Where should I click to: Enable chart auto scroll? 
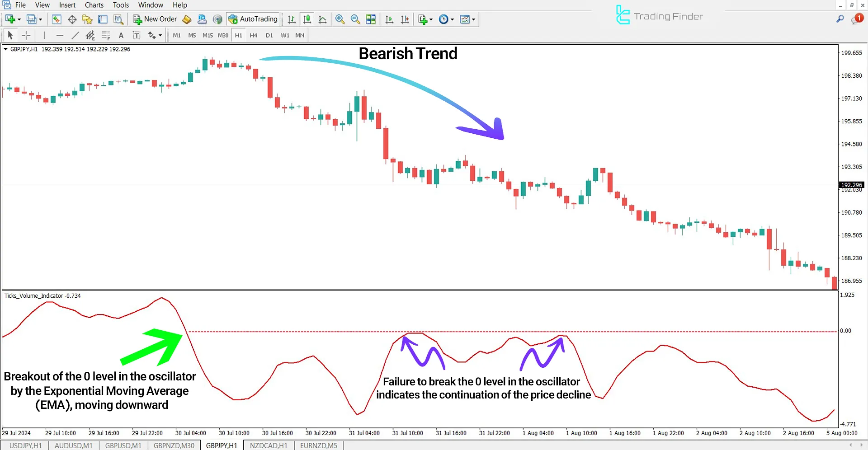coord(389,19)
